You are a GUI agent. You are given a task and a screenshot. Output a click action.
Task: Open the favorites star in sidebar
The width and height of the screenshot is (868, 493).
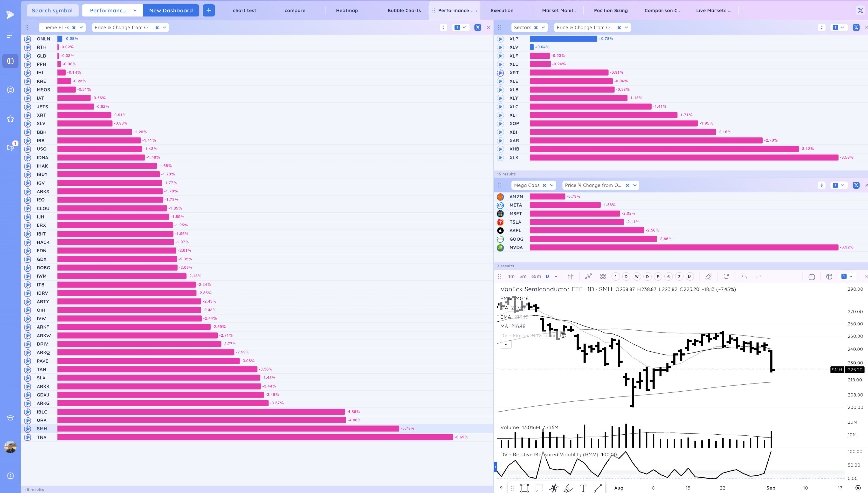click(10, 119)
